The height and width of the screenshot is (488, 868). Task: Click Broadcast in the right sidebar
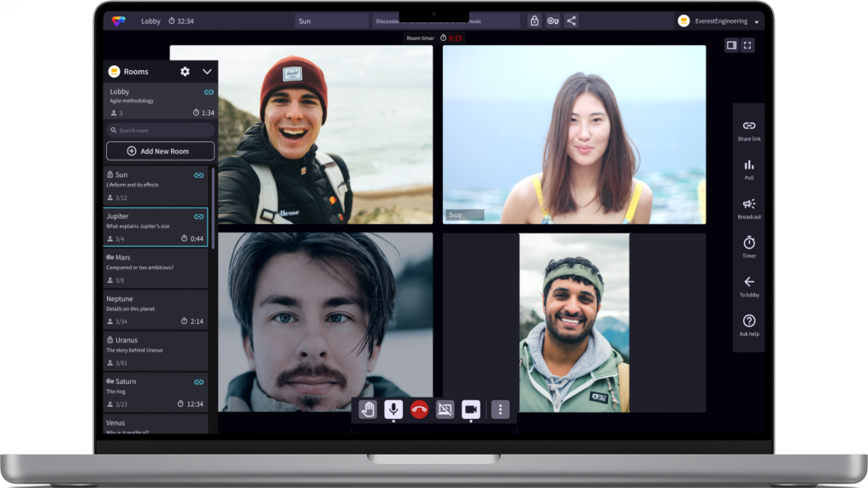tap(749, 209)
